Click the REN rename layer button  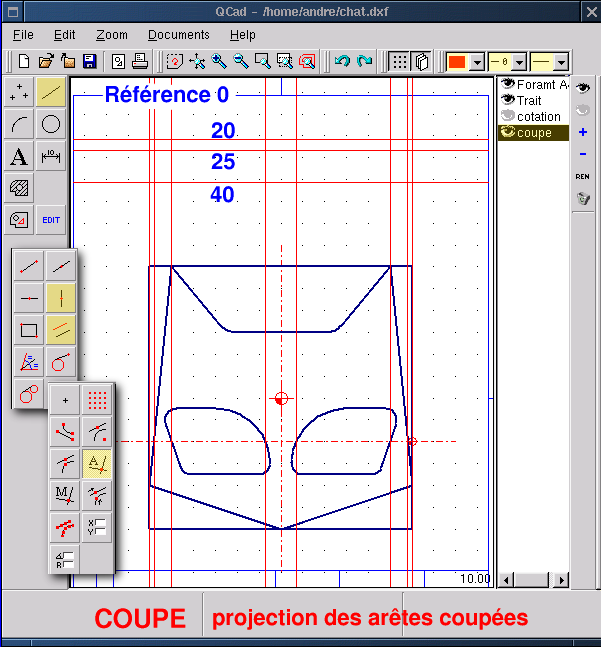coord(583,176)
